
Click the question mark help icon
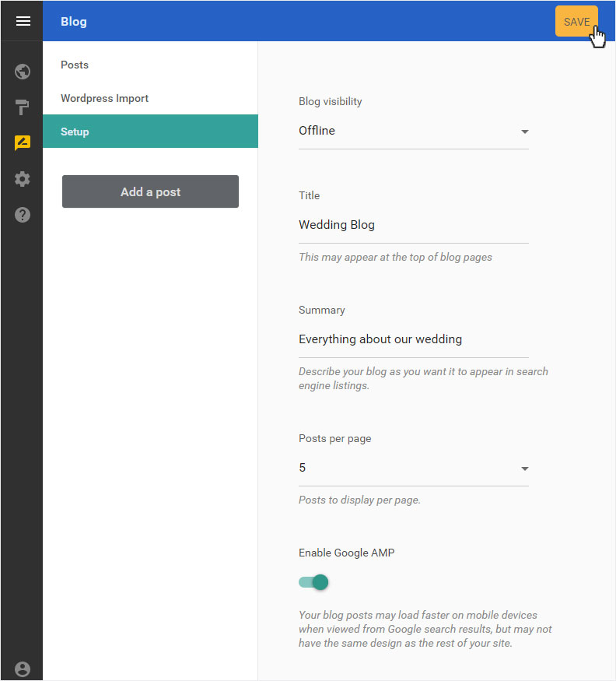(23, 215)
